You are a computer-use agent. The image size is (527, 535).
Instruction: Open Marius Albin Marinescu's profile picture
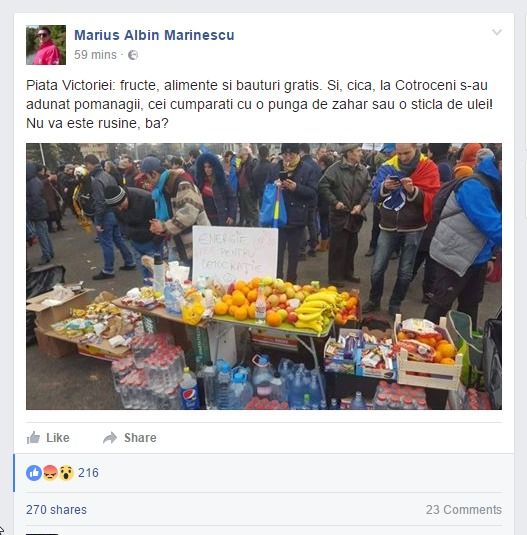46,45
